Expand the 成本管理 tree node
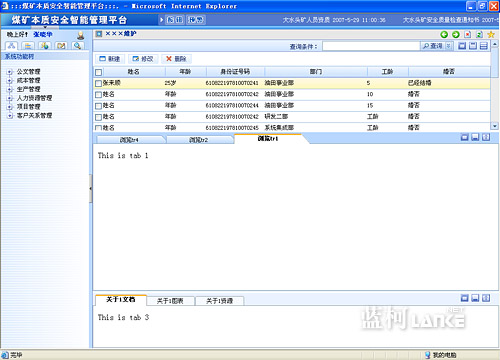This screenshot has height=360, width=500. (10, 80)
